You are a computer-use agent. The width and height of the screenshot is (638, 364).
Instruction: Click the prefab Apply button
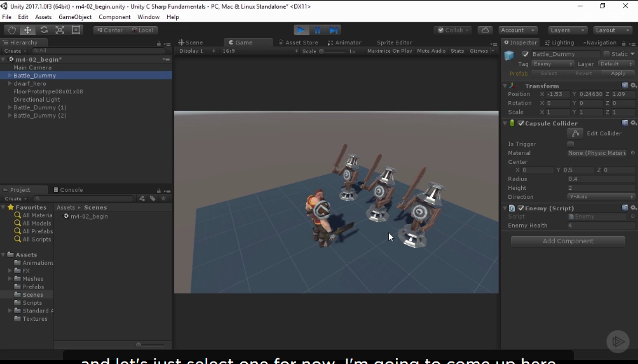click(x=618, y=73)
